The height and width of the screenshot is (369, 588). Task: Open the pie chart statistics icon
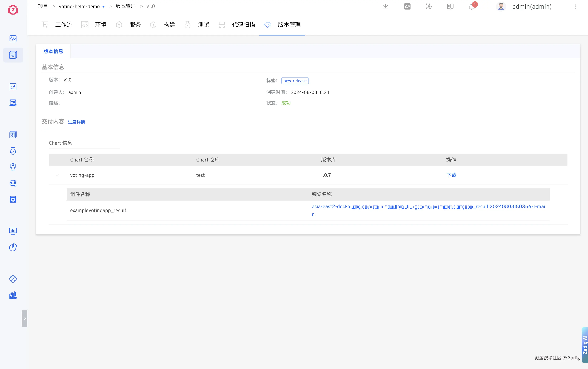13,247
